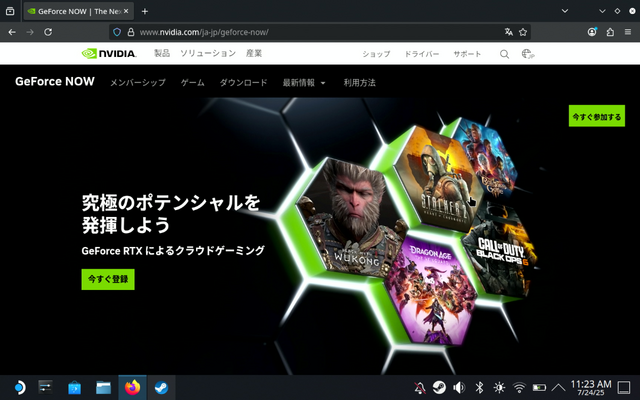Click the padlock site security icon

(x=131, y=32)
